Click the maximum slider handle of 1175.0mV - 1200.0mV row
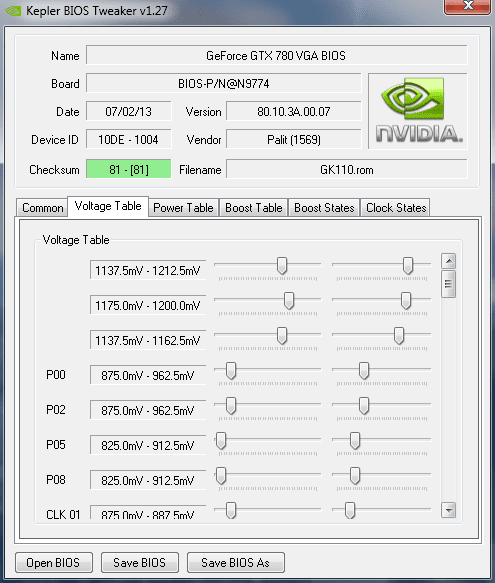Screen dimensions: 495x583 click(406, 300)
